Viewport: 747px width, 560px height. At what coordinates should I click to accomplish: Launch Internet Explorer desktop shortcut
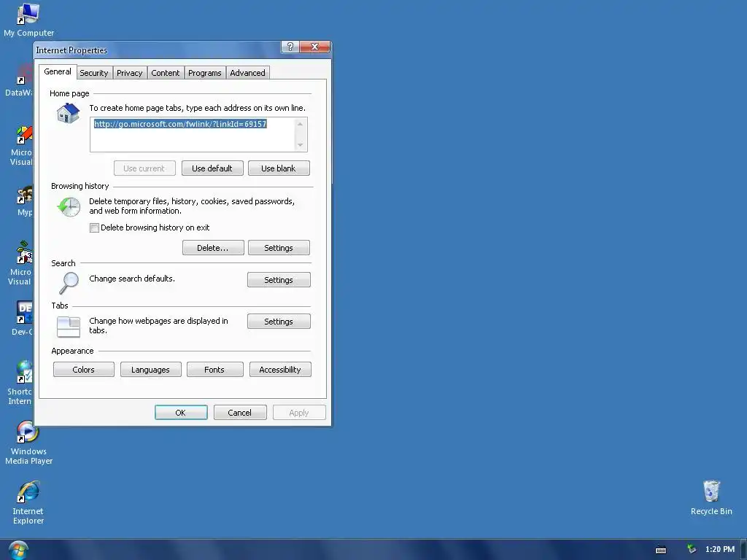28,503
